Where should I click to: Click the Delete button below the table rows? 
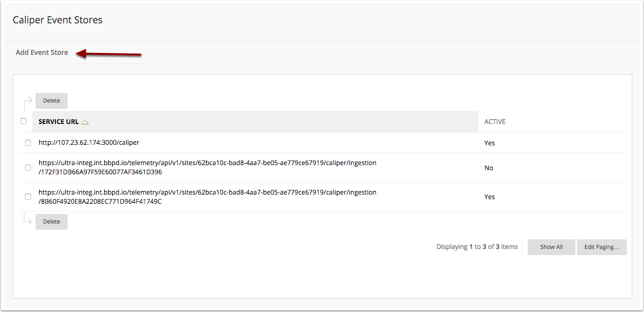[x=51, y=222]
